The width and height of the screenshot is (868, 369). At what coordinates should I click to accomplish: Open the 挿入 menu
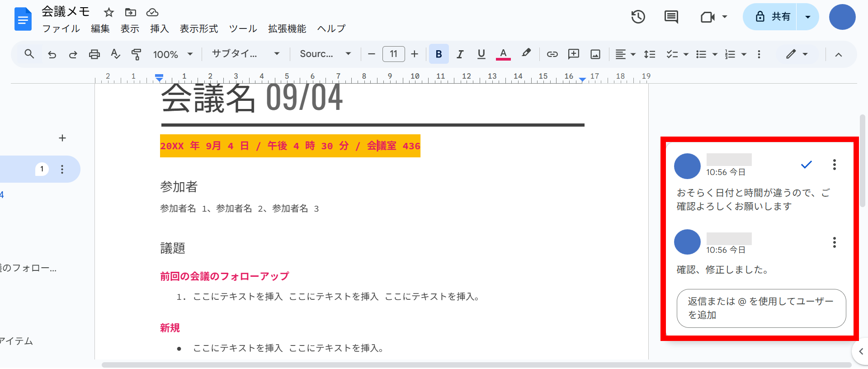coord(160,28)
